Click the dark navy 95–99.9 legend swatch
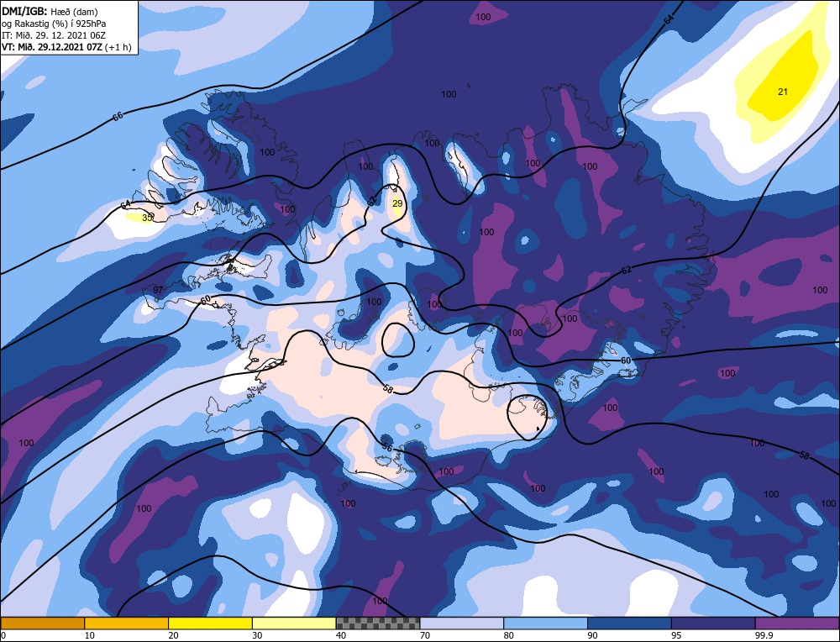The height and width of the screenshot is (642, 840). [713, 623]
